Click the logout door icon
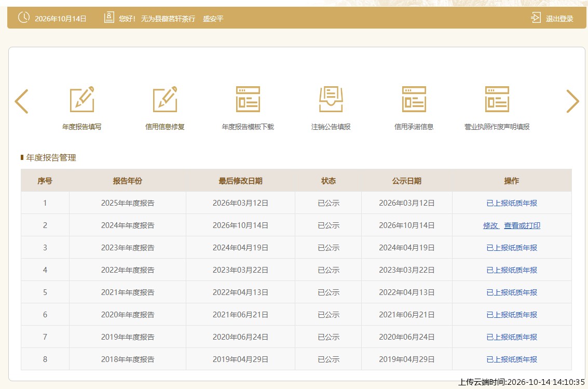 [536, 18]
